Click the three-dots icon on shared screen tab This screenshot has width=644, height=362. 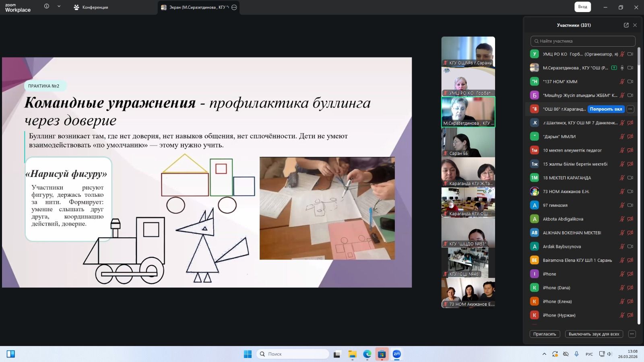tap(234, 7)
